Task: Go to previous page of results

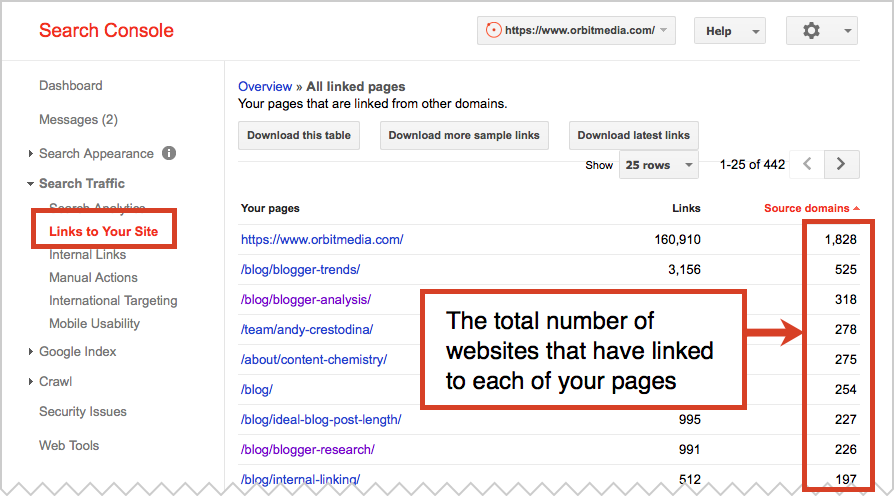Action: [x=808, y=164]
